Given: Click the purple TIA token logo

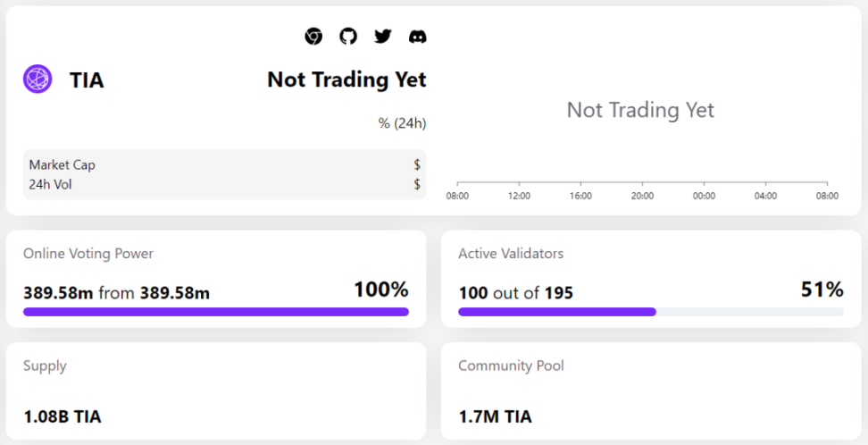Looking at the screenshot, I should point(38,80).
